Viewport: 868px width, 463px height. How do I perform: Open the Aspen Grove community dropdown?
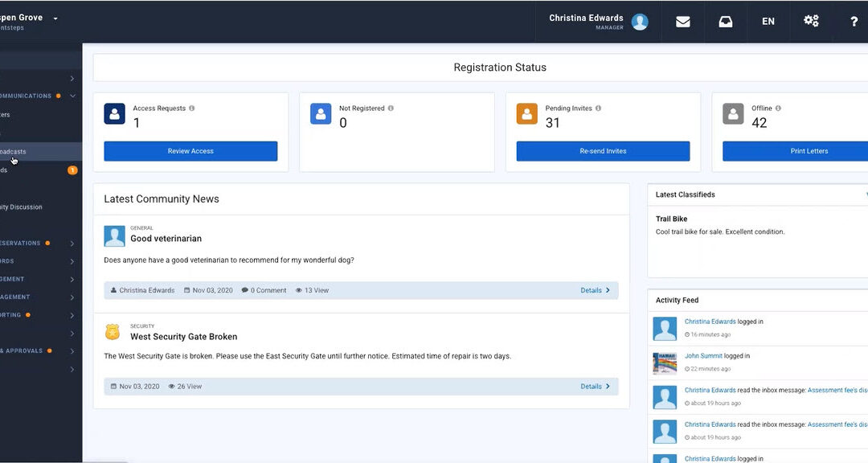point(55,18)
